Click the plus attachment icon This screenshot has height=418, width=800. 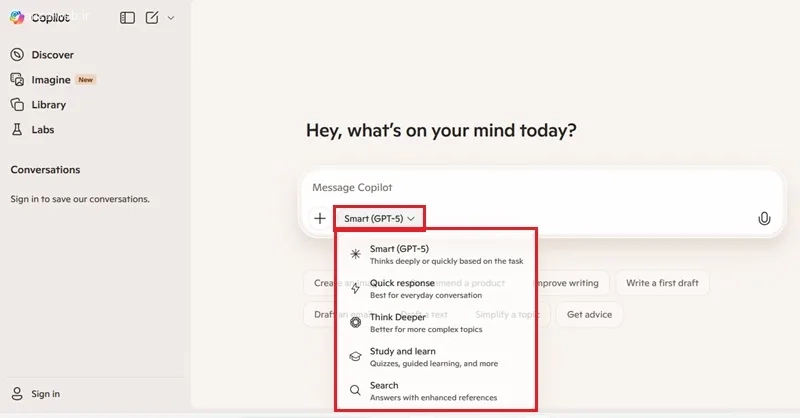pyautogui.click(x=319, y=218)
